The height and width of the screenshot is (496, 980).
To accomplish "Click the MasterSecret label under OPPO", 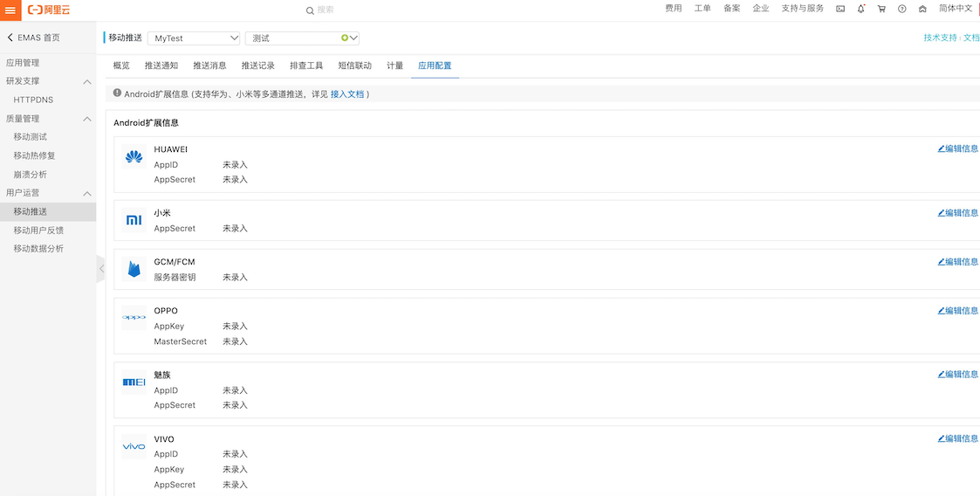I will 181,341.
